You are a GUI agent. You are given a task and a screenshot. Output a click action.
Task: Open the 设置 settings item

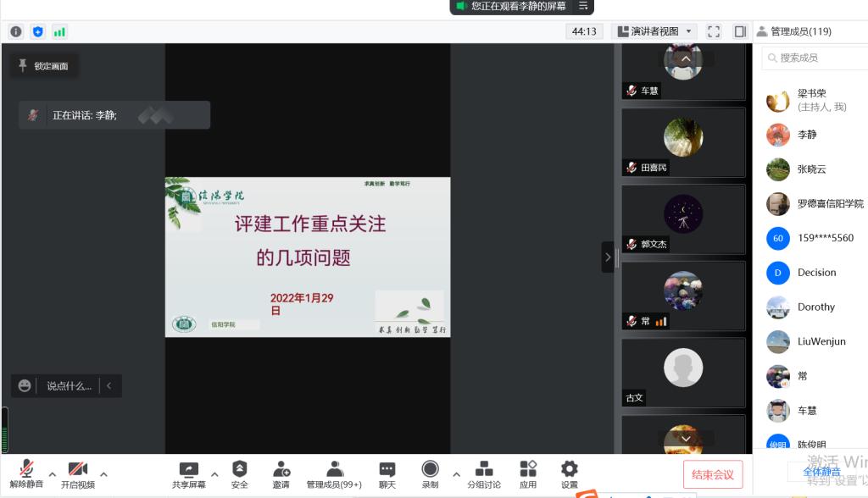[570, 474]
